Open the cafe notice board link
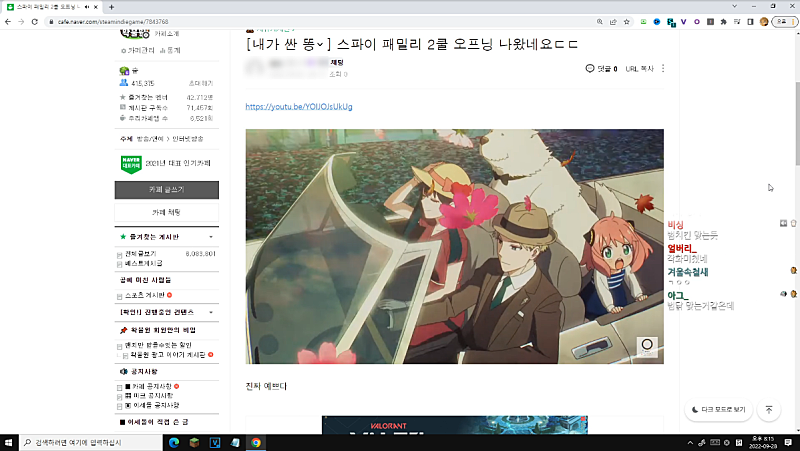Viewport: 800px width, 451px height. coord(148,386)
